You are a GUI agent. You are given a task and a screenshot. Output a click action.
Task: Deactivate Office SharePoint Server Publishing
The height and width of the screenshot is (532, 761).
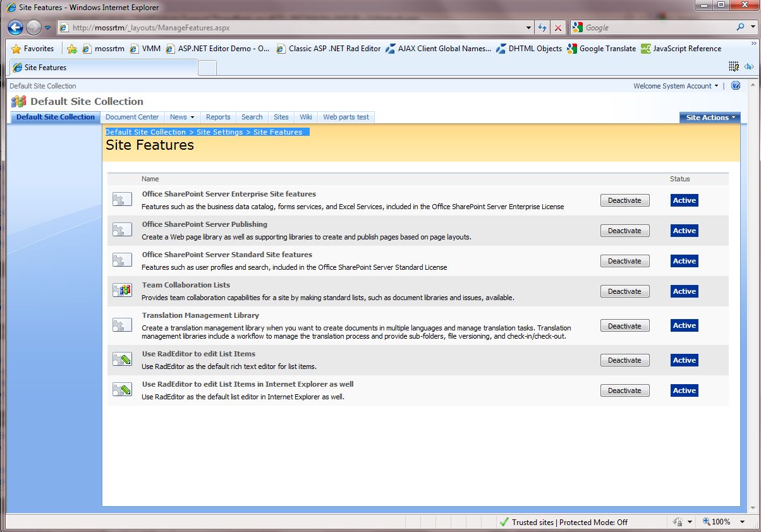[624, 231]
